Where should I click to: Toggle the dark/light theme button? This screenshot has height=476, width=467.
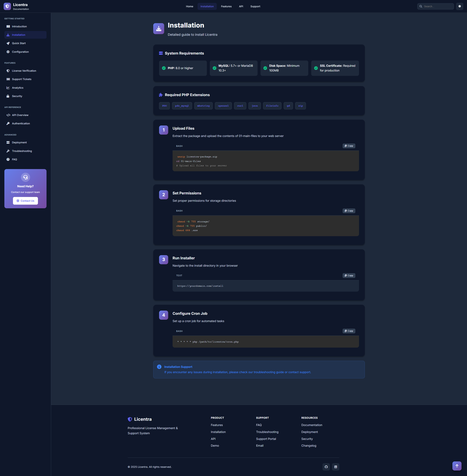459,6
